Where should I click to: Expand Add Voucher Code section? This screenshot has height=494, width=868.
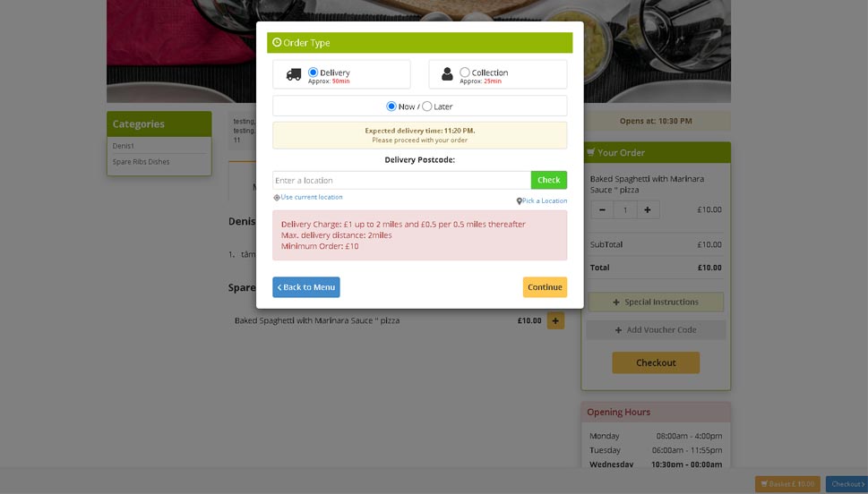656,329
